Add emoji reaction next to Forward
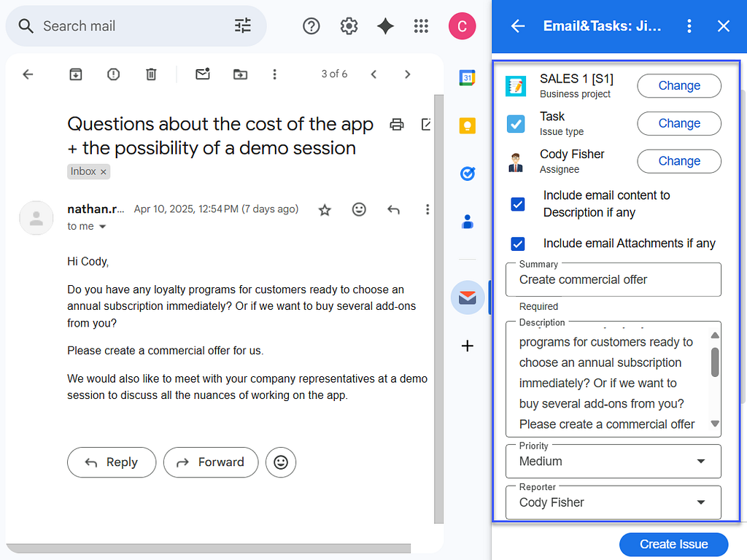Image resolution: width=747 pixels, height=560 pixels. coord(281,462)
